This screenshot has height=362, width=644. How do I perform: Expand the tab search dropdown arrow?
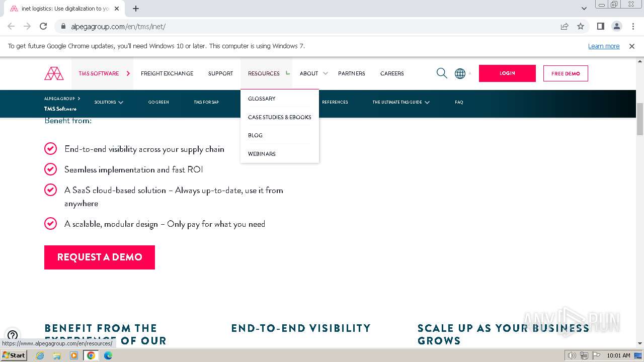point(584,9)
